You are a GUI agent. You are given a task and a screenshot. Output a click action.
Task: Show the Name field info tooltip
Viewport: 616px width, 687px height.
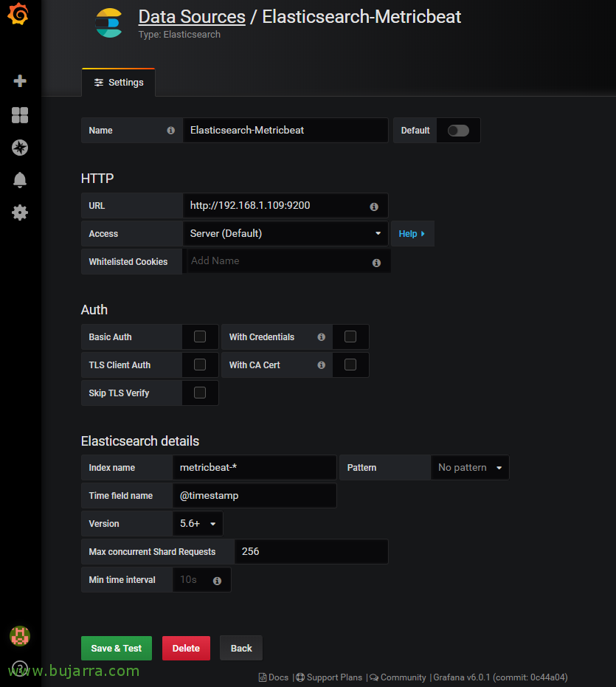[171, 131]
